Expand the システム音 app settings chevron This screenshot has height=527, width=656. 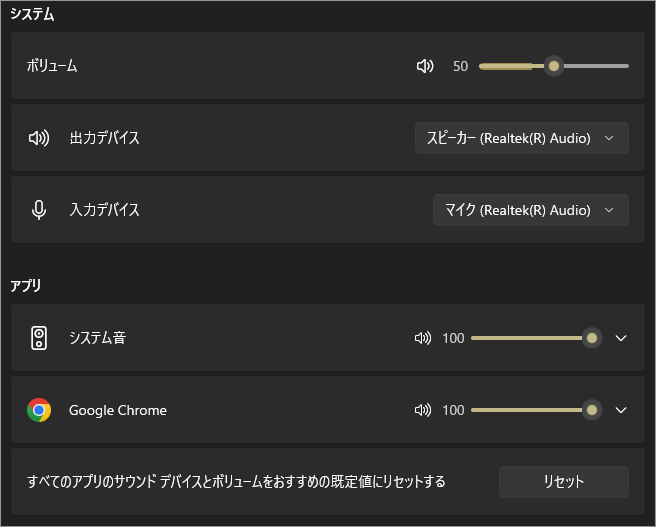point(621,338)
